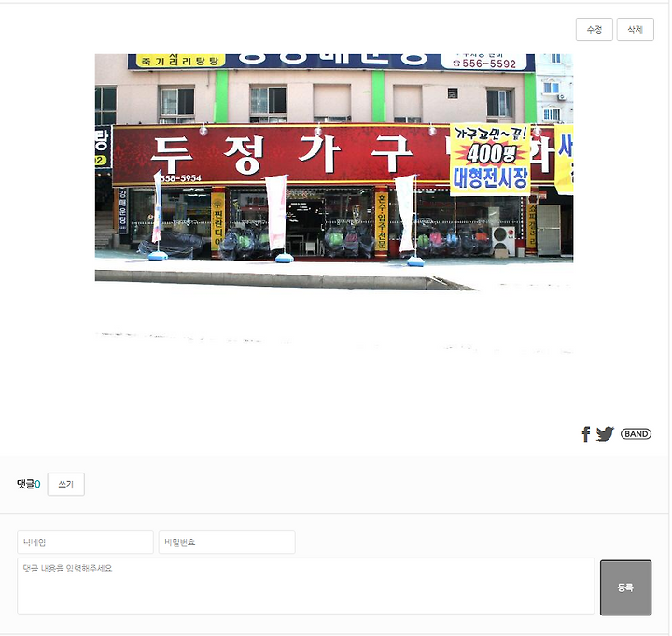Screen dimensions: 672x636
Task: Click into the comment content textarea
Action: (x=306, y=587)
